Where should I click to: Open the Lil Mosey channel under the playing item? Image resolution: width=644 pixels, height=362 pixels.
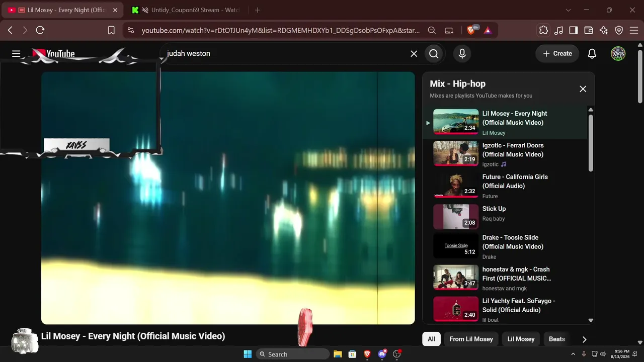click(494, 133)
